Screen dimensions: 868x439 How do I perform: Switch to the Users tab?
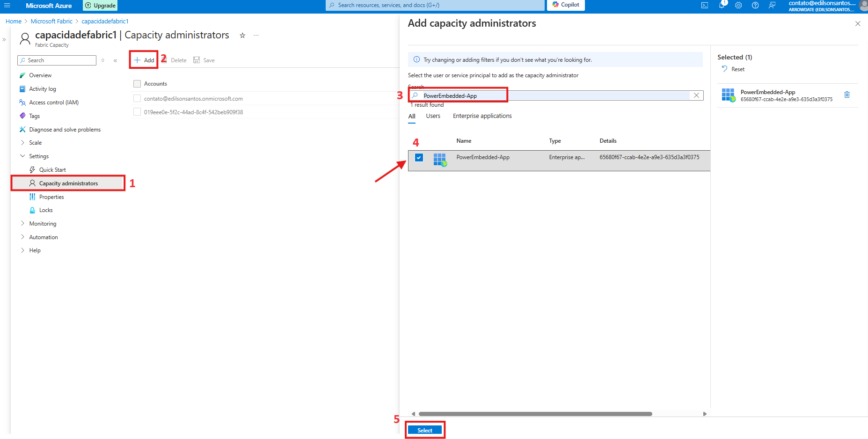click(x=433, y=116)
